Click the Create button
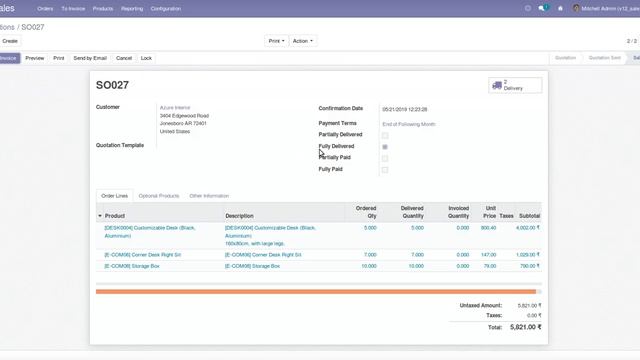 (10, 41)
